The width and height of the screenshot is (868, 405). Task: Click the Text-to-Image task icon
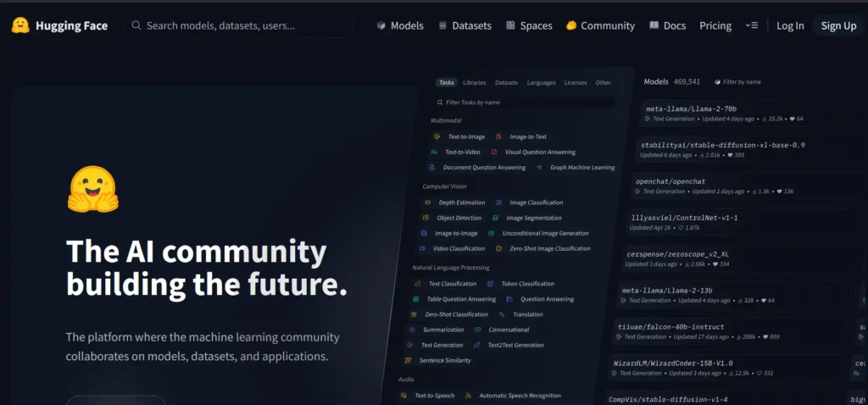point(437,136)
